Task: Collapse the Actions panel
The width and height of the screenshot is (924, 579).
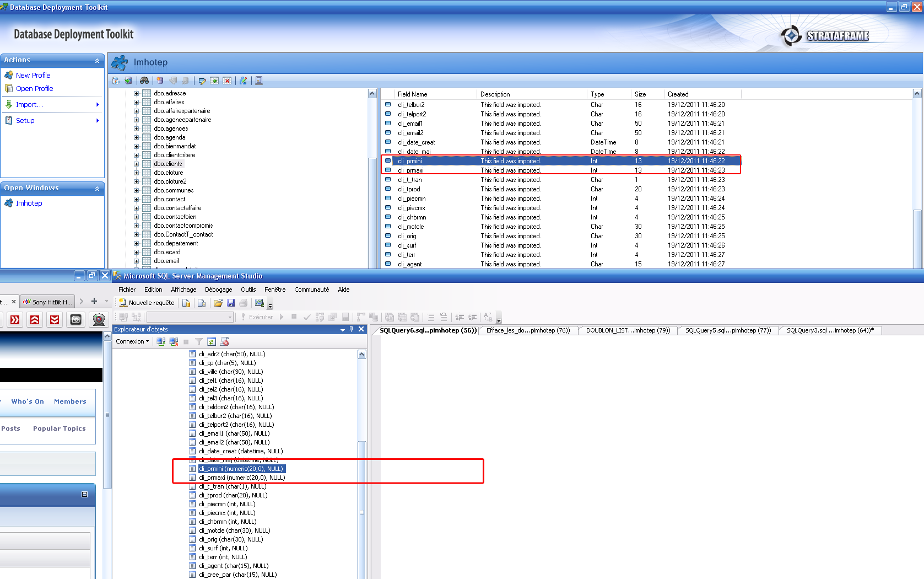Action: pos(98,61)
